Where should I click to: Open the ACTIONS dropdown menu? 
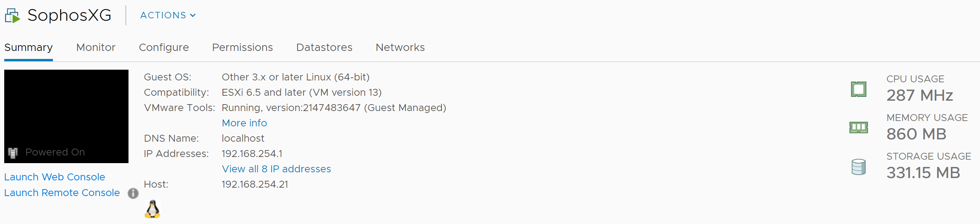point(168,15)
